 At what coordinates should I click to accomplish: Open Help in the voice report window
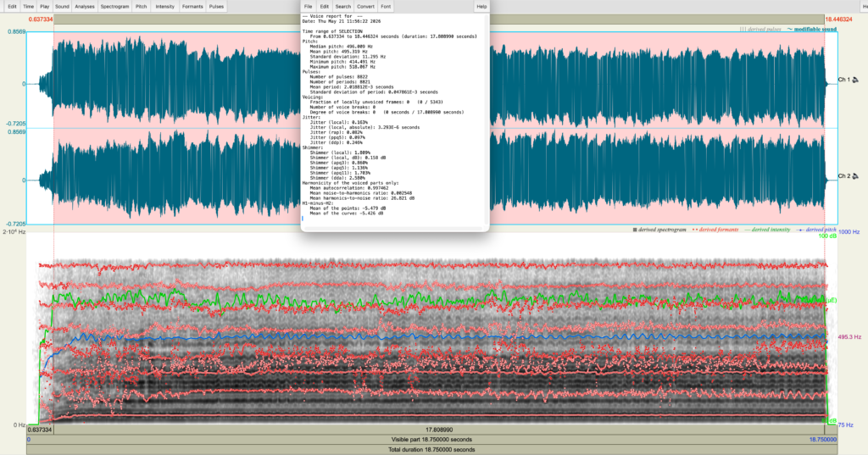[481, 7]
